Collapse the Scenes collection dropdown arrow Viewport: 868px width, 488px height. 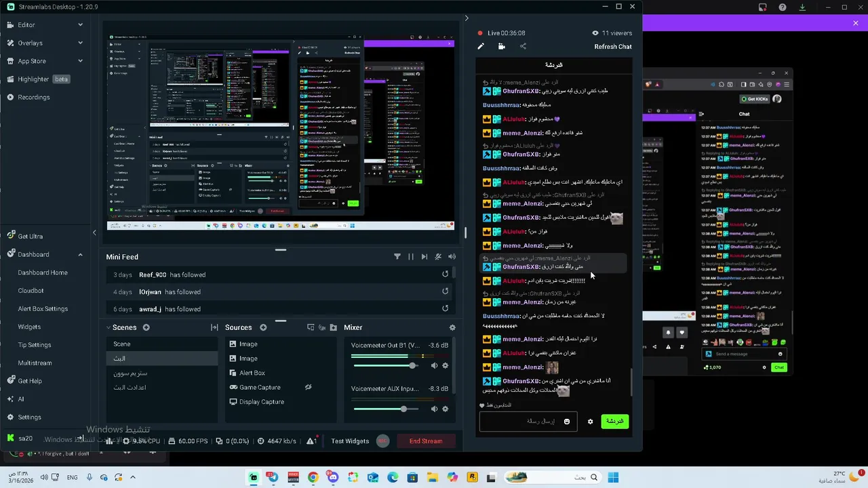tap(108, 327)
